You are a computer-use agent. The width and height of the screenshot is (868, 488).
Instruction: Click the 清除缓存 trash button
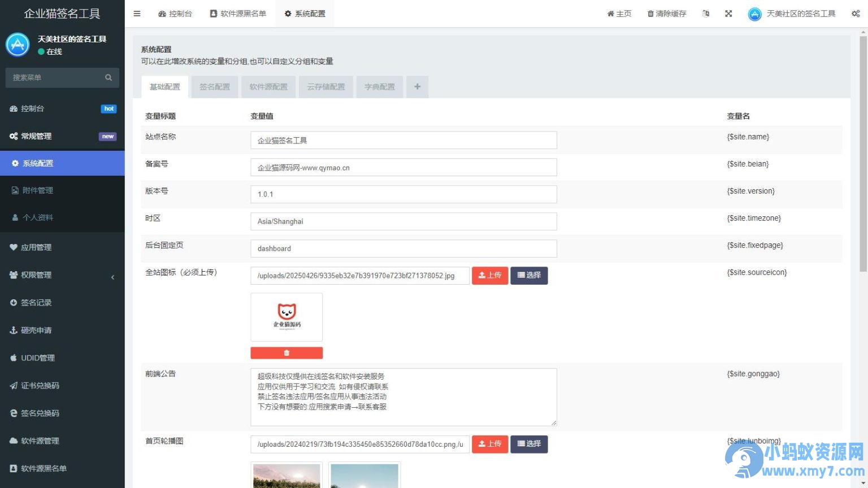click(667, 14)
